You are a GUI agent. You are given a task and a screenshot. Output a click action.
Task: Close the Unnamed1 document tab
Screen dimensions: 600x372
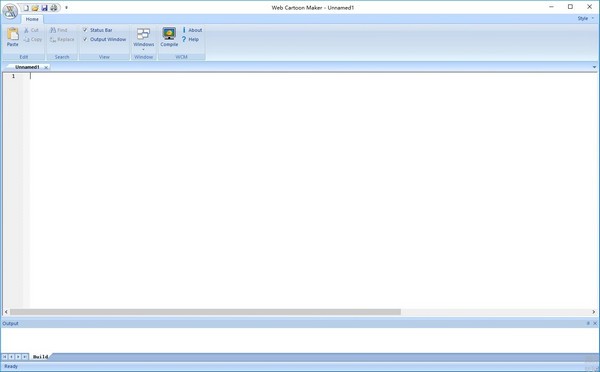tap(46, 67)
